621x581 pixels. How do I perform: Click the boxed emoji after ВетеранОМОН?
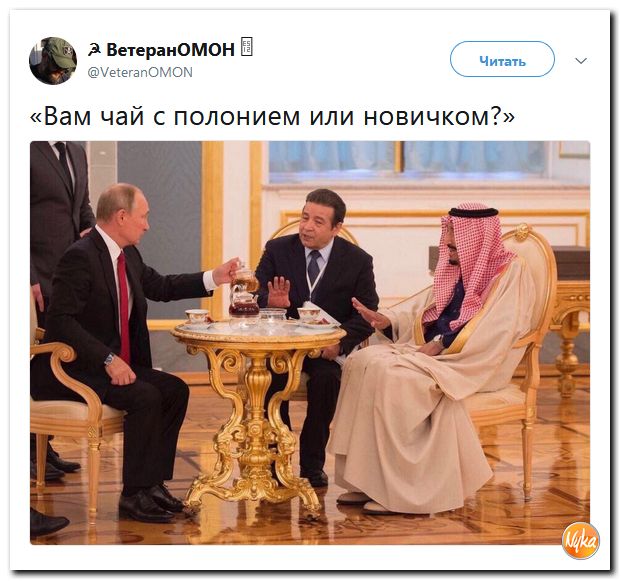[x=247, y=47]
